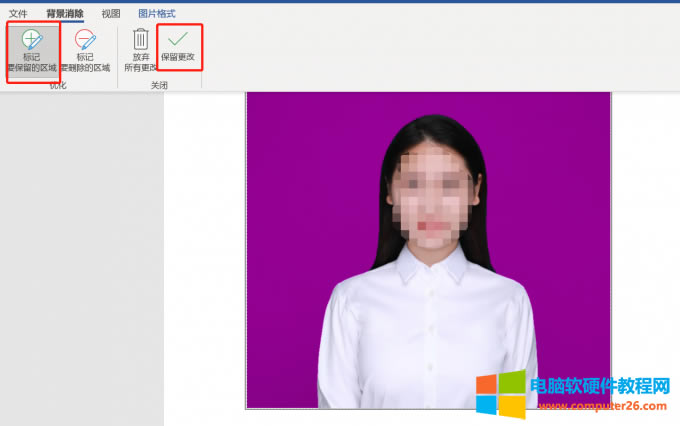
Task: Open the www.computer26.com watermark link
Action: [598, 406]
